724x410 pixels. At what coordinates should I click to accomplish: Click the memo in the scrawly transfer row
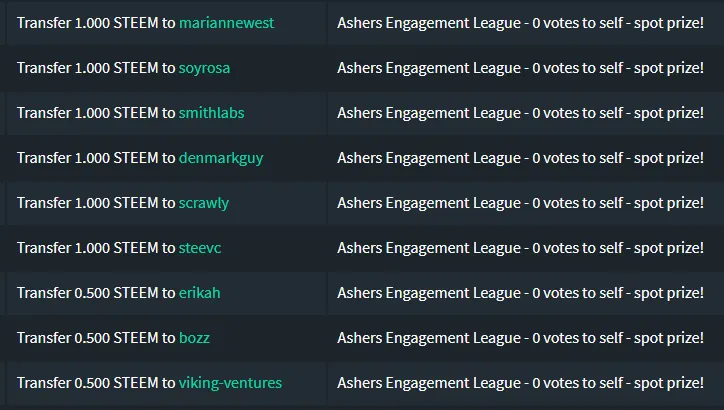[520, 203]
